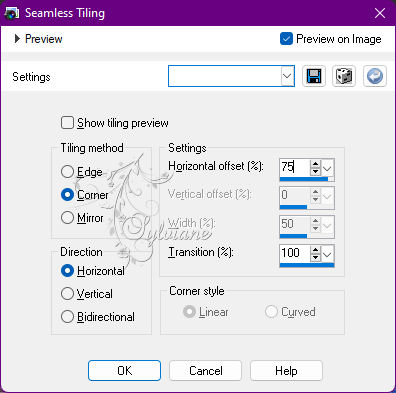Select the Mirror tiling method
The image size is (396, 393).
pyautogui.click(x=67, y=218)
